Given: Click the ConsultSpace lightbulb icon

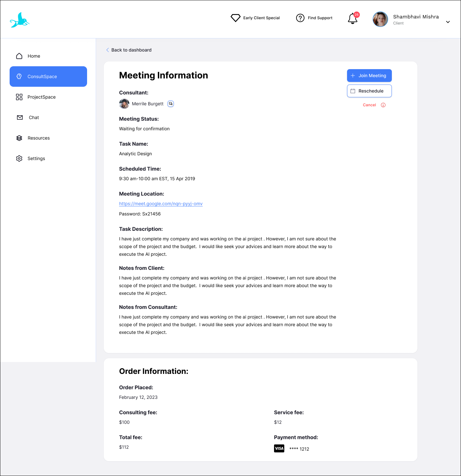Looking at the screenshot, I should 19,77.
